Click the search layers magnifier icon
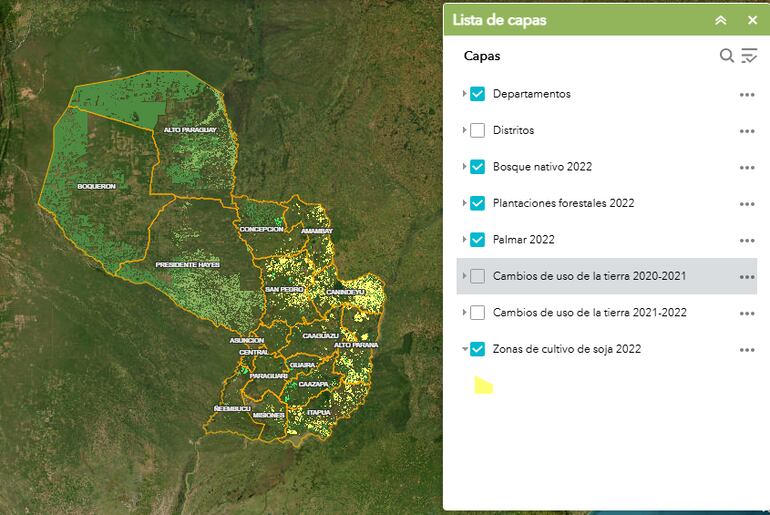 point(727,56)
